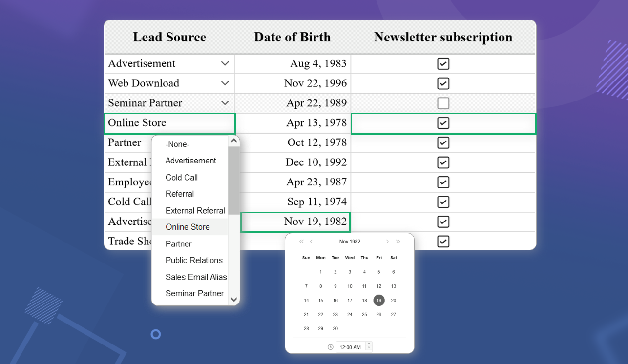Select Sales Email Alias option
The height and width of the screenshot is (364, 628).
click(x=189, y=277)
